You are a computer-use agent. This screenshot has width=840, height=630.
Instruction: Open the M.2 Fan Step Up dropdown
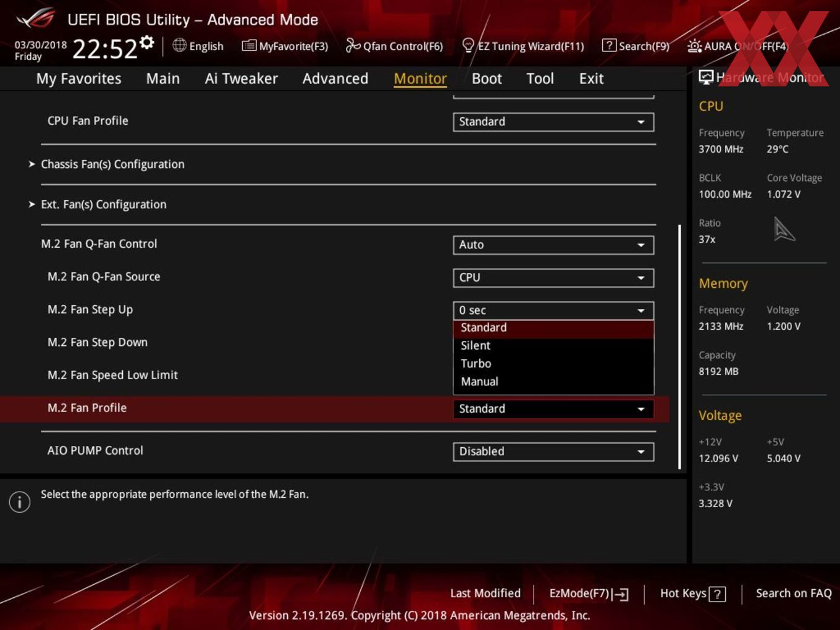[553, 310]
